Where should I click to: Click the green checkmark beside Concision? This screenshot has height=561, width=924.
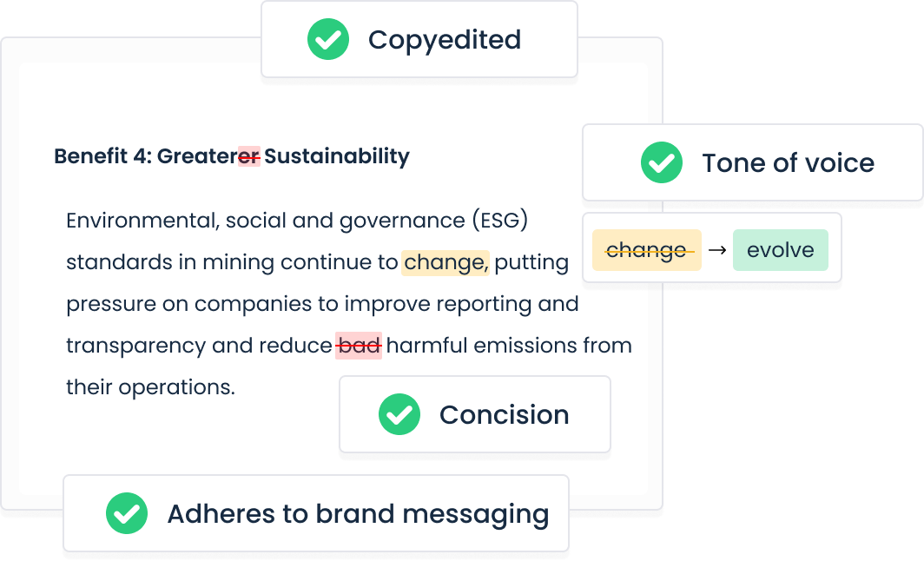point(399,414)
